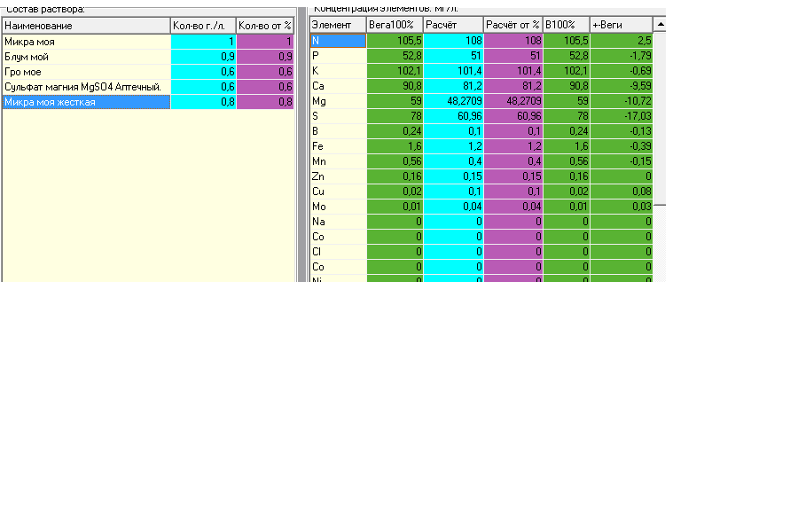The image size is (798, 532).
Task: Select the Na element cell
Action: (338, 222)
